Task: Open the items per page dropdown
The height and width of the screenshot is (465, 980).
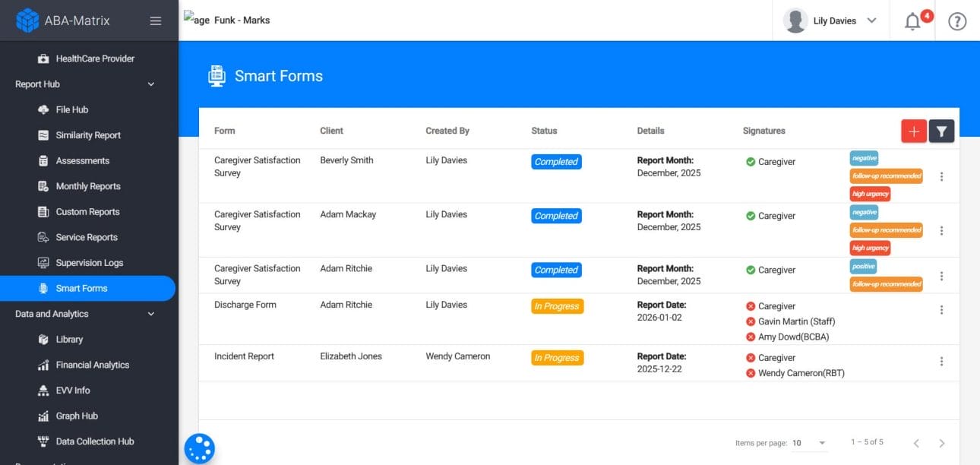Action: [809, 443]
